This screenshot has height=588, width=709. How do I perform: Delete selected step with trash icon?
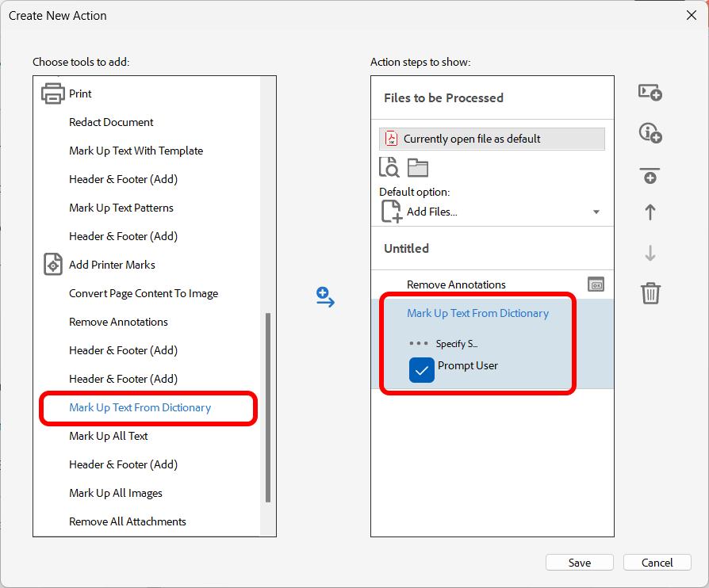point(650,293)
